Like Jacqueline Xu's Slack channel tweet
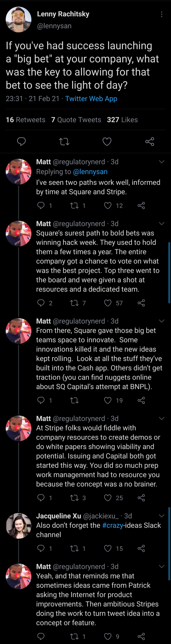This screenshot has width=171, height=644. (x=108, y=548)
